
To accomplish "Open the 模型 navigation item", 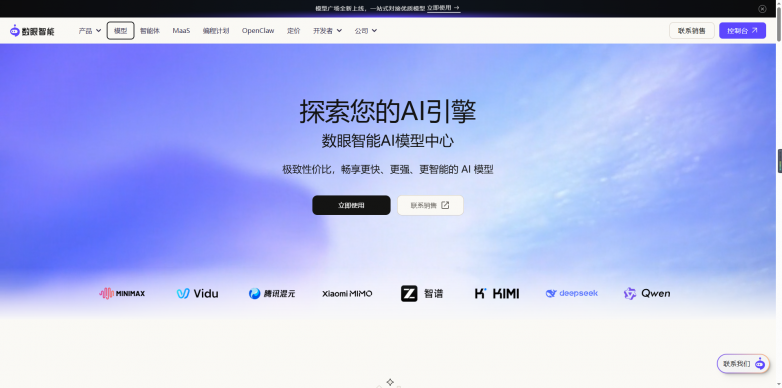I will pyautogui.click(x=121, y=31).
